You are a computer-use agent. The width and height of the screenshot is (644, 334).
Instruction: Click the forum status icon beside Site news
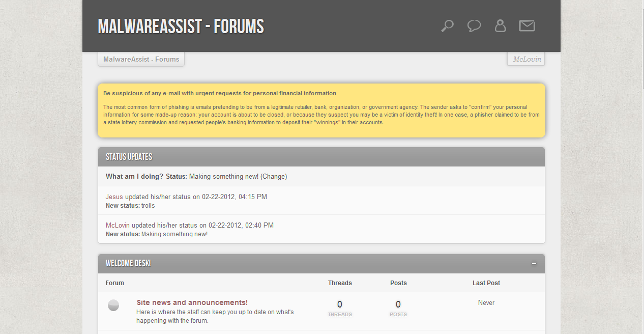pos(113,305)
